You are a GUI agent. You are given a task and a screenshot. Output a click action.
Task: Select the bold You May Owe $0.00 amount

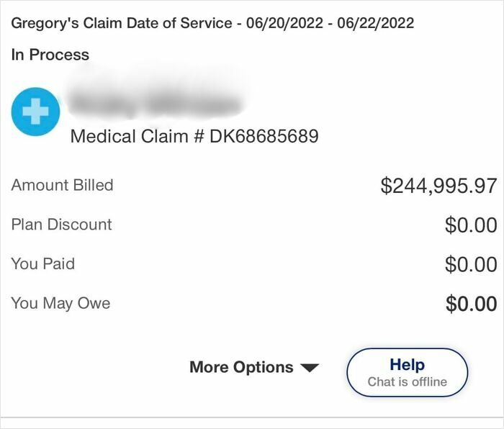coord(471,304)
